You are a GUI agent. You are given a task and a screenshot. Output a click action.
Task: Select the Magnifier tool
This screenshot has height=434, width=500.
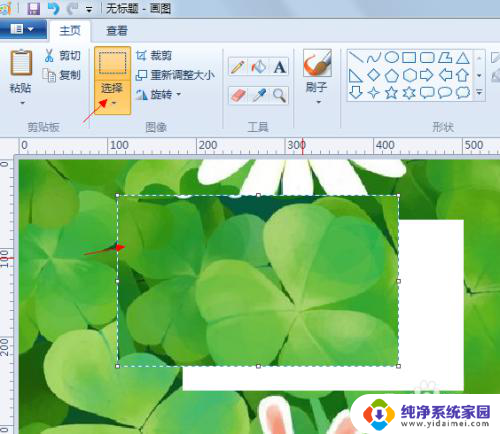[x=279, y=96]
